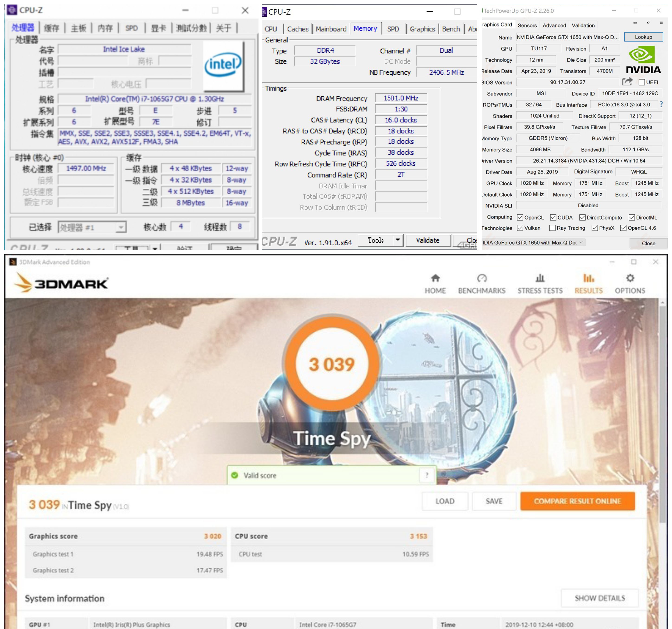Toggle the Vulkan checkbox

click(x=520, y=228)
